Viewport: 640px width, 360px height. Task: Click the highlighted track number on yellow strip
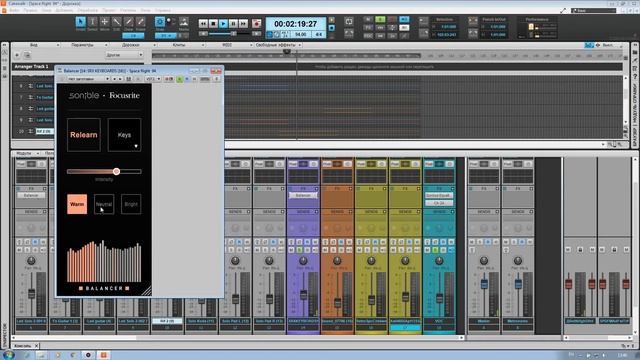(405, 327)
